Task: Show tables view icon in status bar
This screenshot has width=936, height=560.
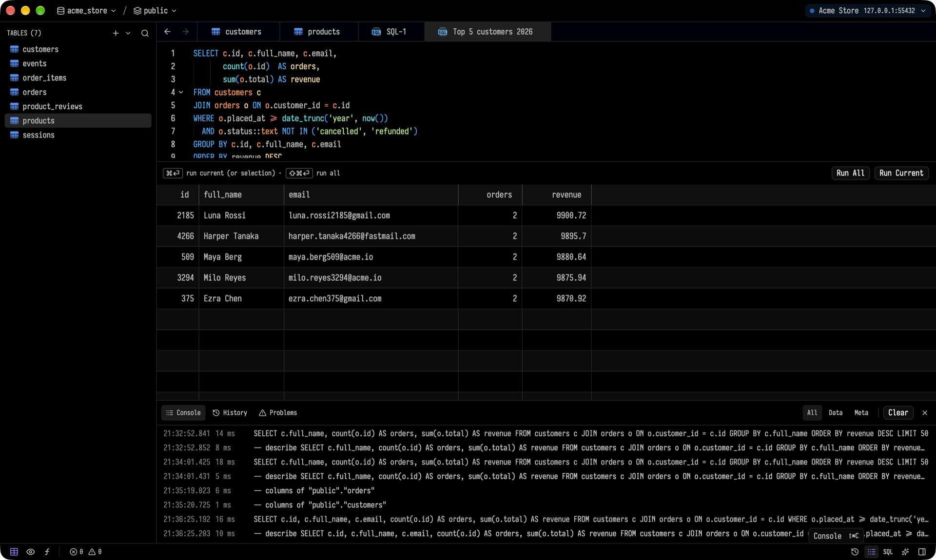Action: (x=14, y=552)
